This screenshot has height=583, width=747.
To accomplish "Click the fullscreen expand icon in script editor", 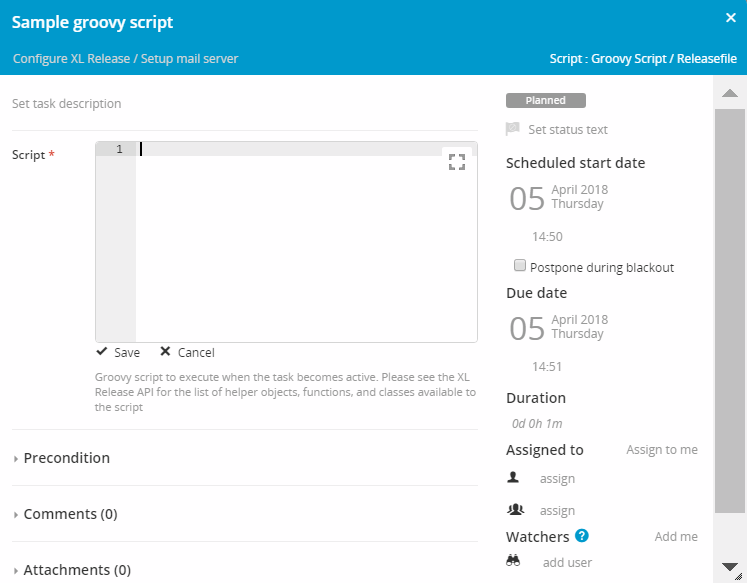I will (x=456, y=162).
